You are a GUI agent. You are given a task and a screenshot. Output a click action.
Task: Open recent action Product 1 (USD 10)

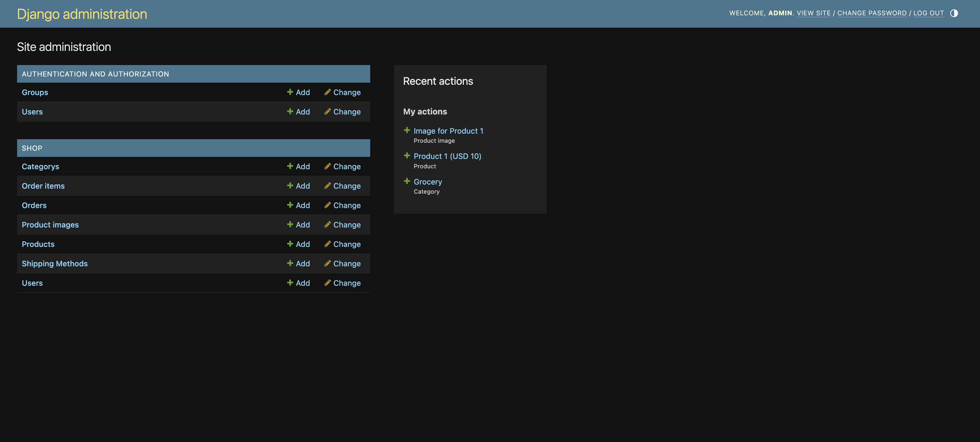click(447, 156)
